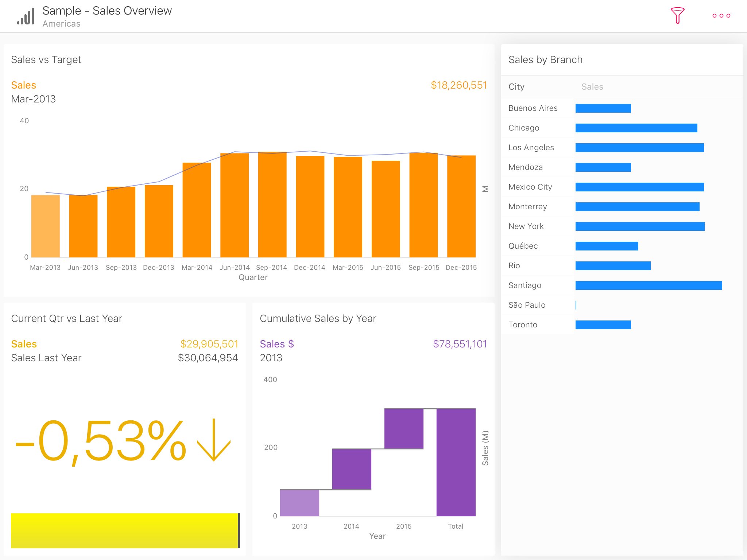This screenshot has height=560, width=747.
Task: Click the down arrow trend indicator
Action: [x=214, y=440]
